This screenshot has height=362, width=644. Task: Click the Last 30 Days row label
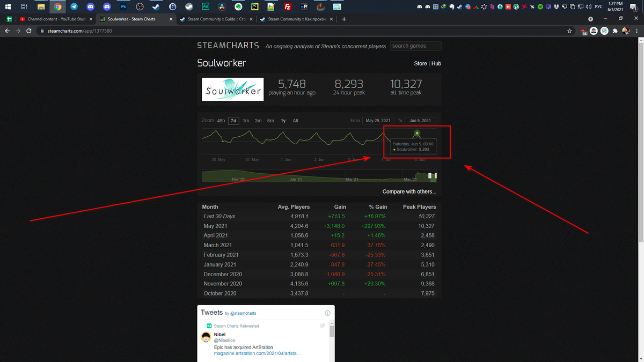click(219, 216)
